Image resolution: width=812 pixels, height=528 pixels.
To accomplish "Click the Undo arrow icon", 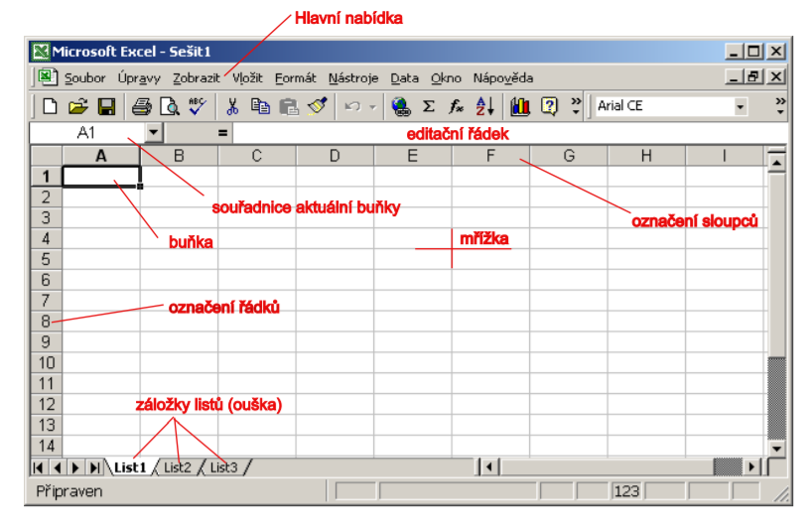I will point(352,106).
